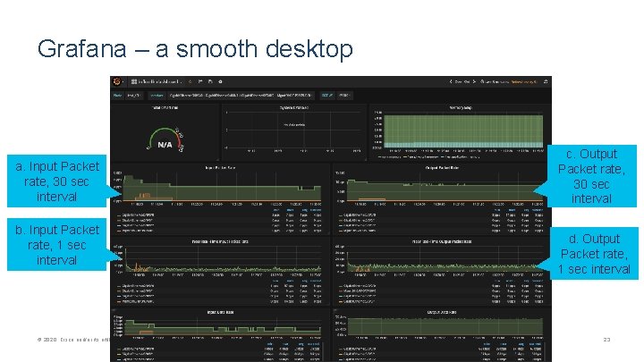Screen dimensions: 644x362
Task: Click the save dashboard icon
Action: (210, 81)
